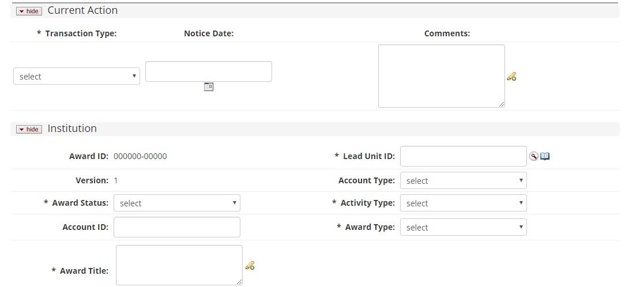Image resolution: width=644 pixels, height=287 pixels.
Task: Select the Account ID input field
Action: coord(176,227)
